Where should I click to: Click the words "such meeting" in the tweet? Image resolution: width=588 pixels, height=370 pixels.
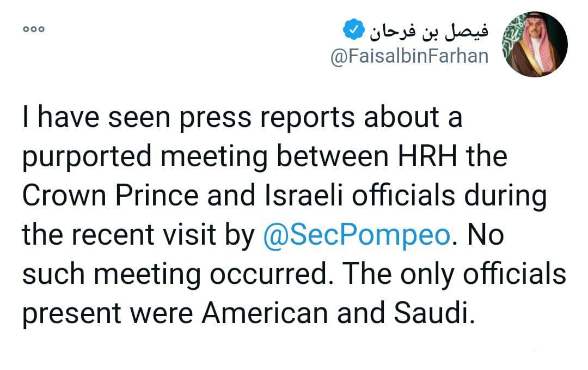coord(112,275)
